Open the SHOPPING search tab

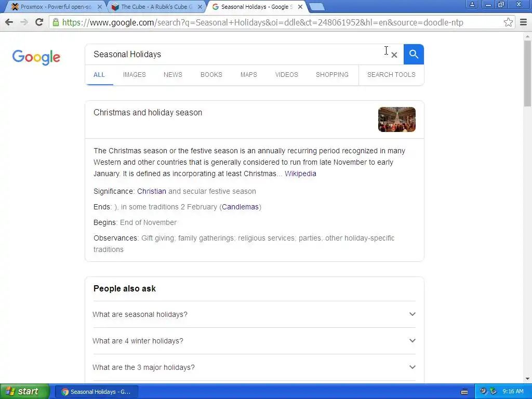coord(332,75)
